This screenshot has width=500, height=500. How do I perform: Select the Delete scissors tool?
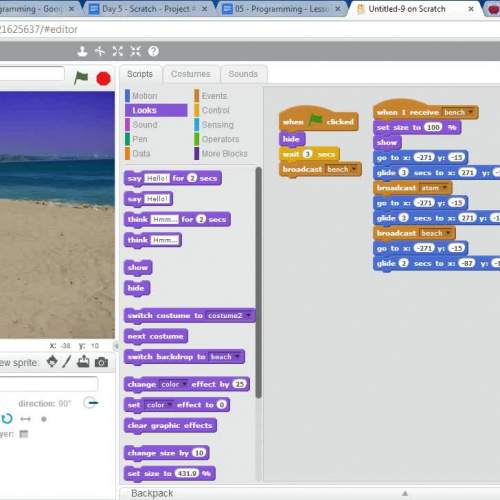pyautogui.click(x=100, y=51)
